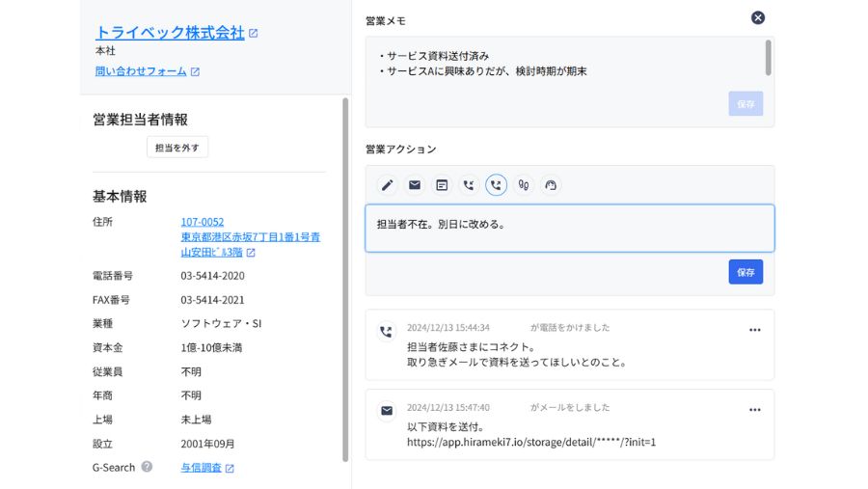Open トライベック株式会社 company link

[x=170, y=33]
